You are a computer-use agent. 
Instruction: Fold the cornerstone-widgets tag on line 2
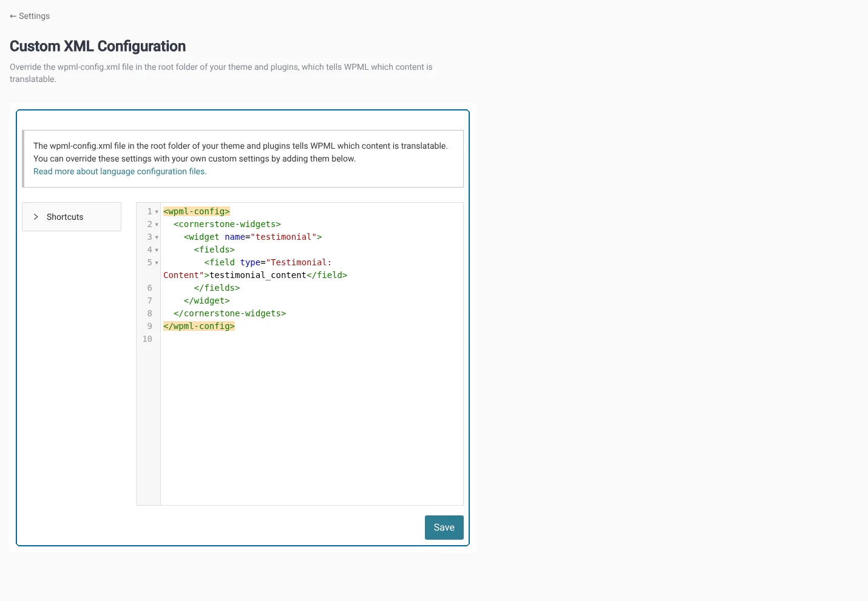coord(157,225)
